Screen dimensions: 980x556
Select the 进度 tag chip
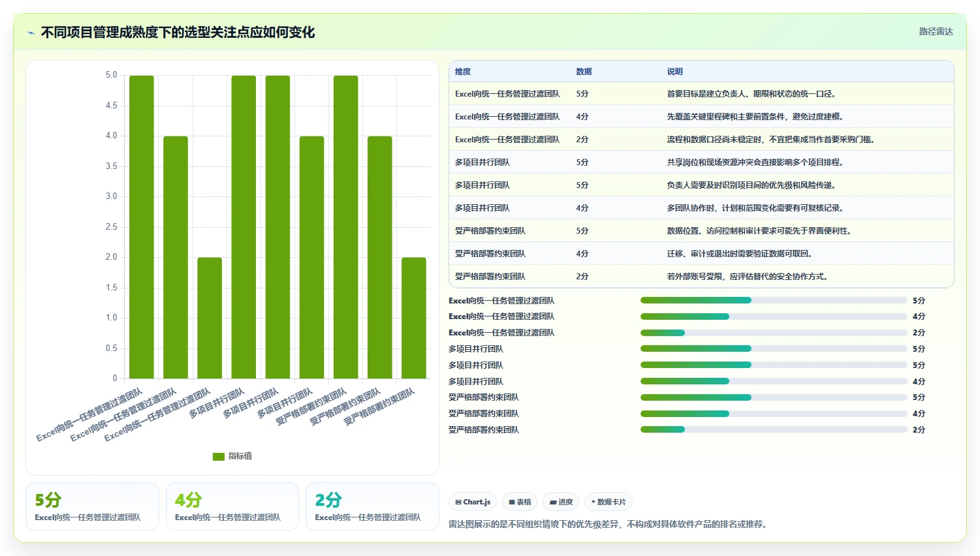coord(561,502)
